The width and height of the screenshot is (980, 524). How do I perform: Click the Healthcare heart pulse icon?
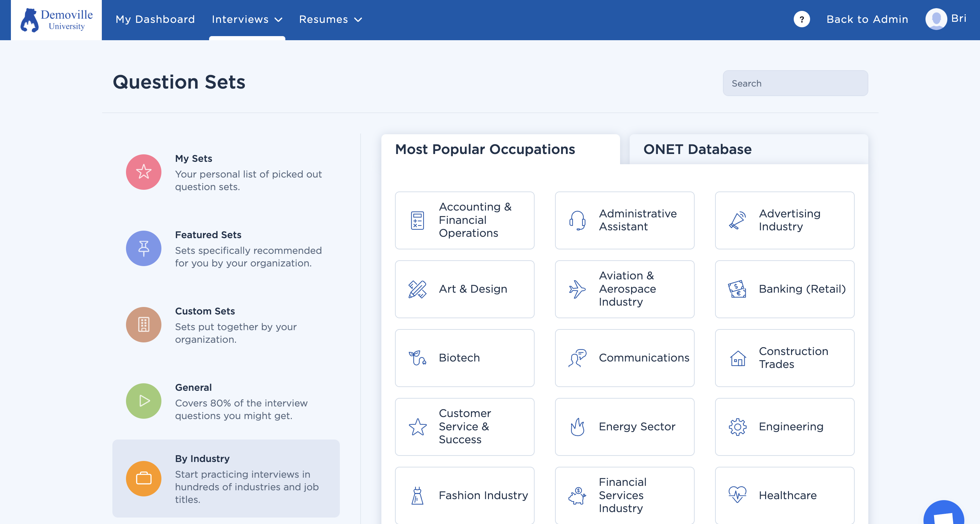737,495
